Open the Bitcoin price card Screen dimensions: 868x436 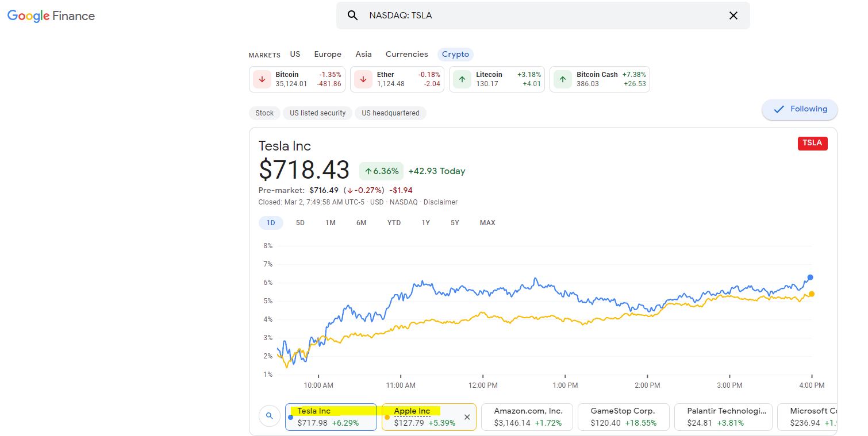tap(297, 79)
